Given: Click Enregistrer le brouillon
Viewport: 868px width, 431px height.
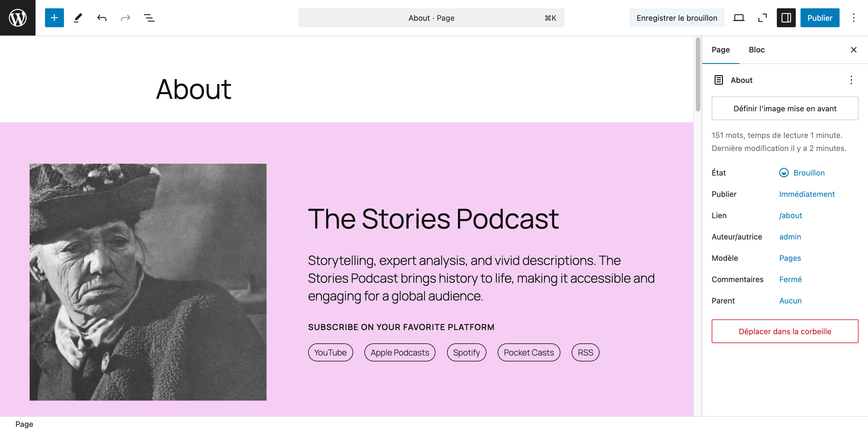Looking at the screenshot, I should (677, 18).
